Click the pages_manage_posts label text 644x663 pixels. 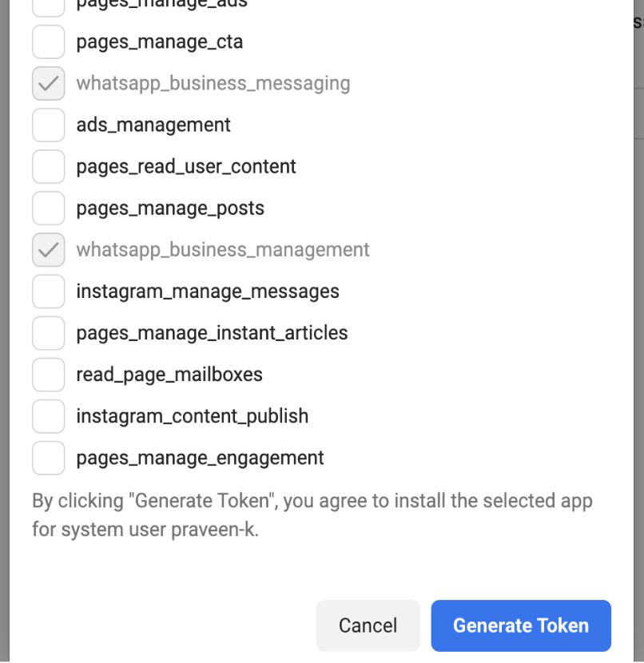[170, 208]
